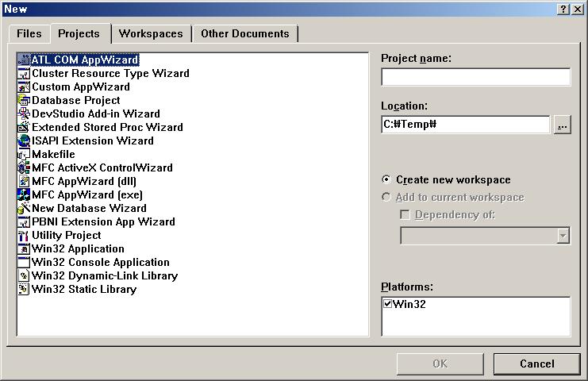Open the Dependency of dropdown list
The width and height of the screenshot is (588, 381).
coord(563,236)
